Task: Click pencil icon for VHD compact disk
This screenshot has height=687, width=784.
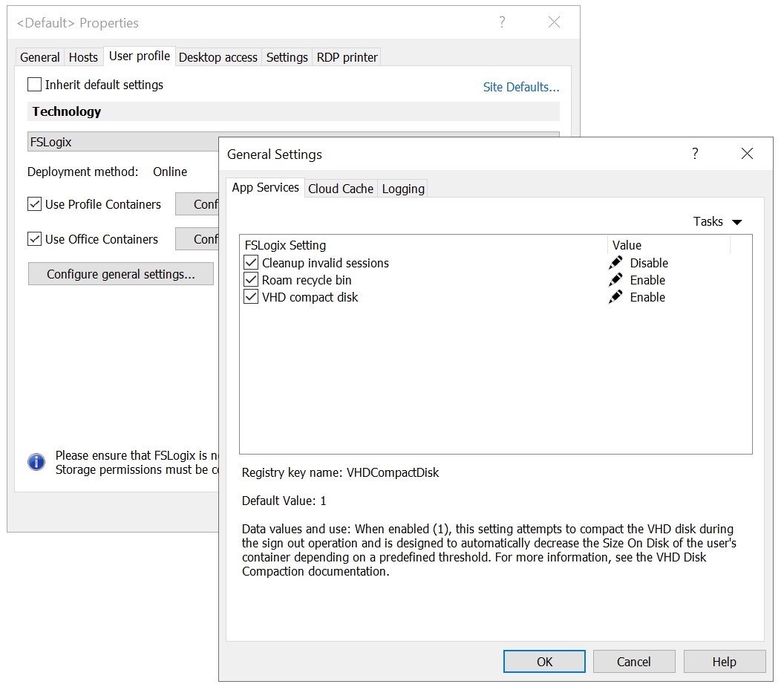Action: [615, 297]
